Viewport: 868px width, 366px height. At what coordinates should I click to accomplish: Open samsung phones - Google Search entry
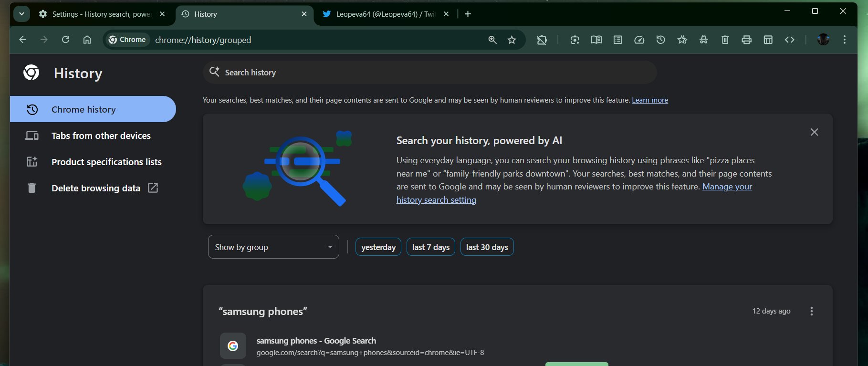pyautogui.click(x=316, y=341)
